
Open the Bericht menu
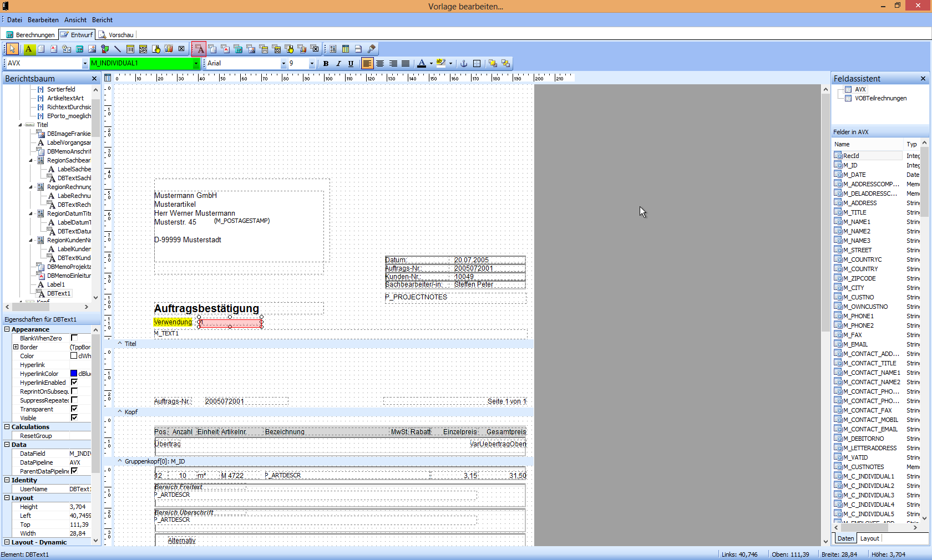102,20
